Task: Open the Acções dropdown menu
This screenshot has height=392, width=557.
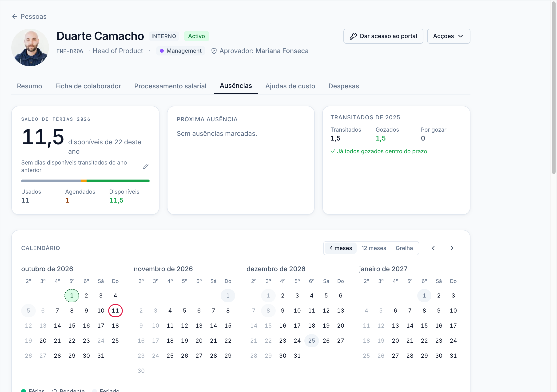Action: 449,36
